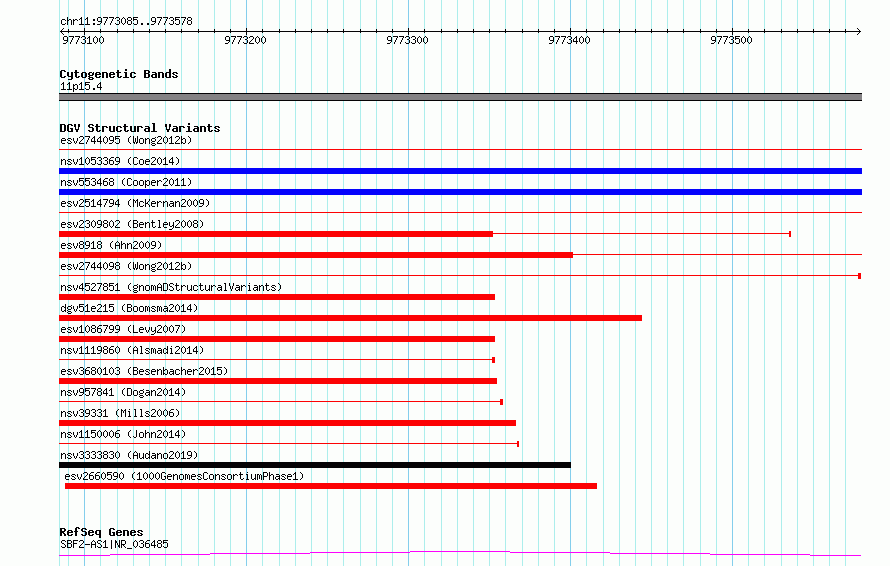
Task: Click the 9773400 ruler position
Action: click(569, 40)
